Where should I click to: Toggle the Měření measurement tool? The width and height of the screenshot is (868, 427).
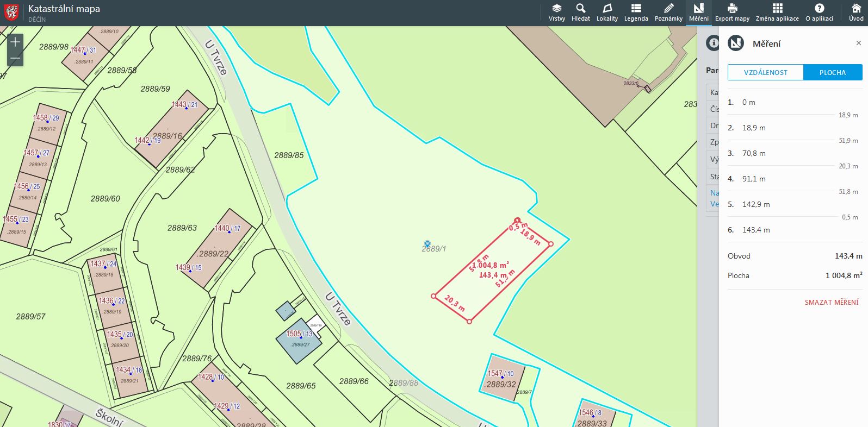[x=699, y=12]
